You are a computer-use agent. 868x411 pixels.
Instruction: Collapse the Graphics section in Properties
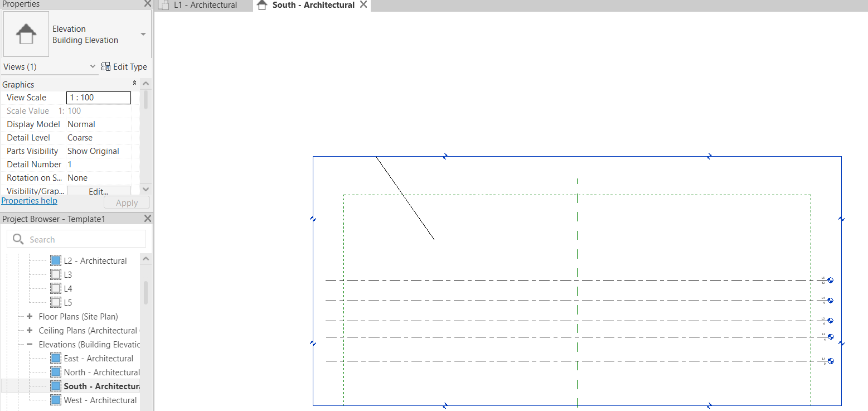tap(134, 84)
